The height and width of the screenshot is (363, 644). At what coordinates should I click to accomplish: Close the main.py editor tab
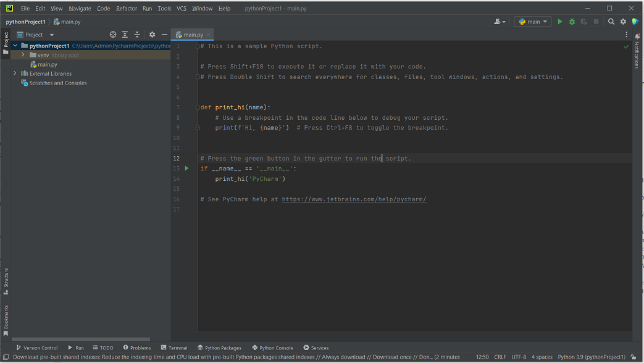[x=208, y=35]
